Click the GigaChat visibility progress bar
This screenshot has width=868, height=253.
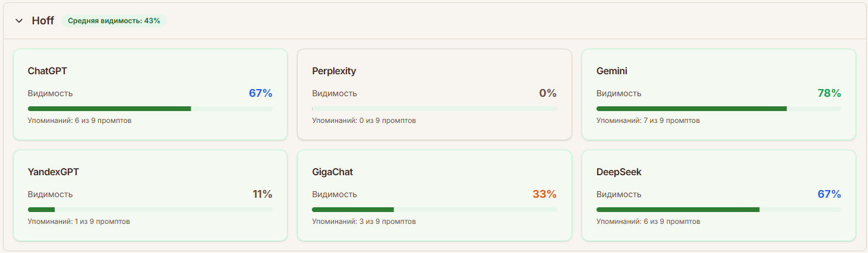point(434,210)
